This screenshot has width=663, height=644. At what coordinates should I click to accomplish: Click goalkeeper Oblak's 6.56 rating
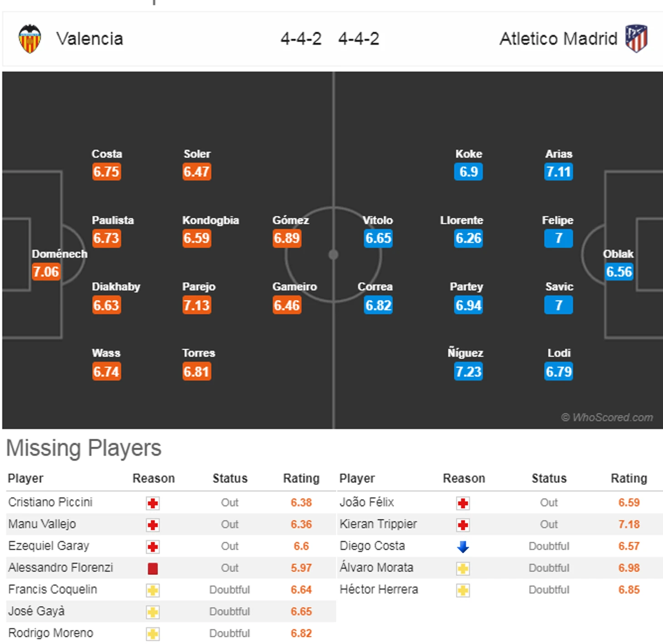pyautogui.click(x=619, y=272)
